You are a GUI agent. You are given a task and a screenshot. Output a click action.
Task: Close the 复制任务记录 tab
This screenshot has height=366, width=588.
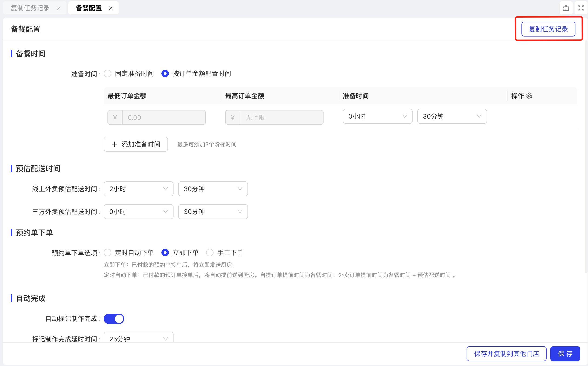[x=59, y=8]
